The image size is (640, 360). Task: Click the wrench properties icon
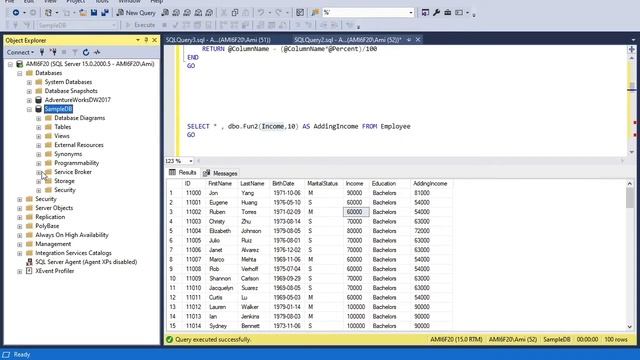pyautogui.click(x=436, y=13)
